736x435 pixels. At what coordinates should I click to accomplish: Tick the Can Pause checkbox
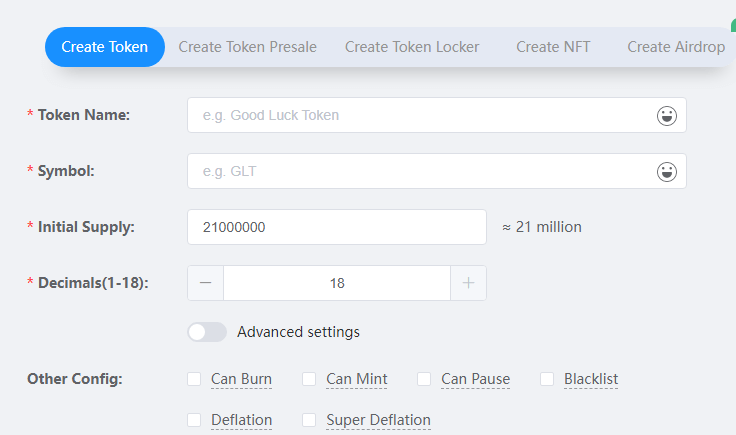click(x=424, y=379)
